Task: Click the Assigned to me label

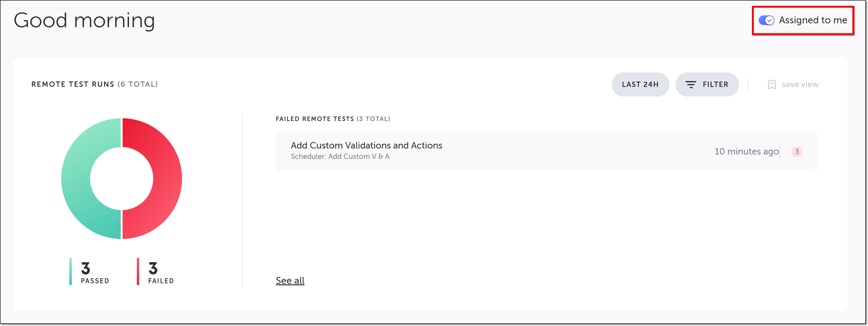Action: [813, 20]
